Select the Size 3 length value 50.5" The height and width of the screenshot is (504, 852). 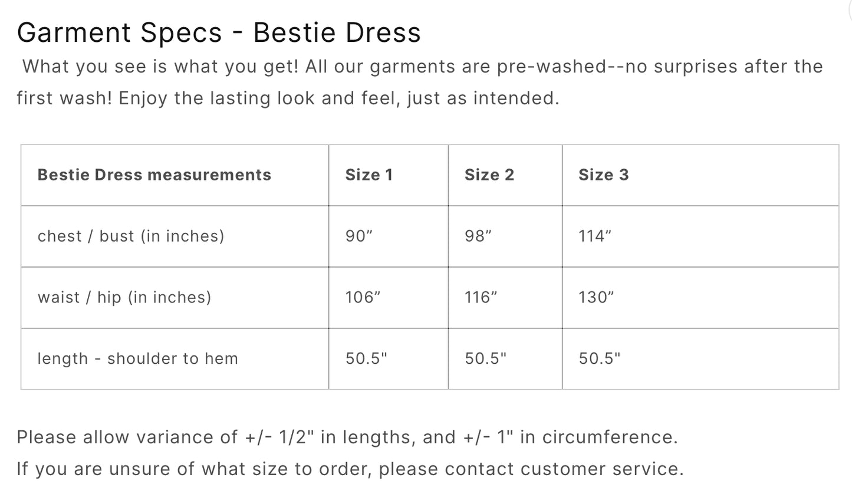tap(600, 359)
